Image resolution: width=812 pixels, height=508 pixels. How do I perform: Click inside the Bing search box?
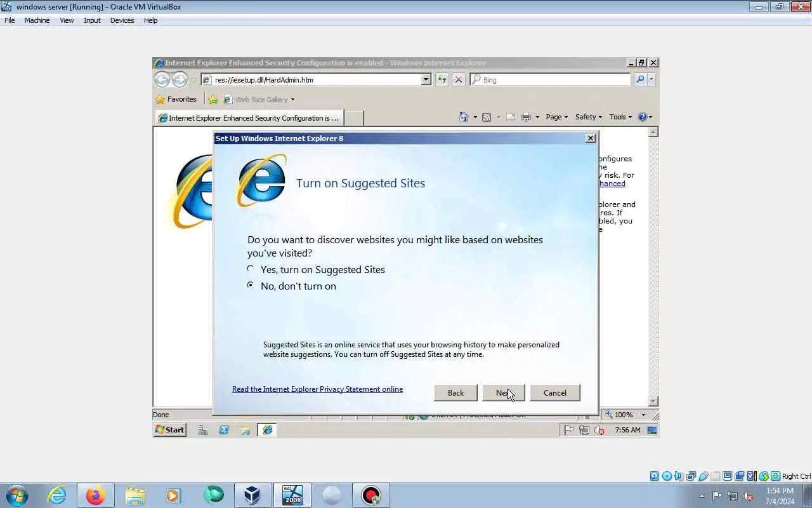point(550,79)
